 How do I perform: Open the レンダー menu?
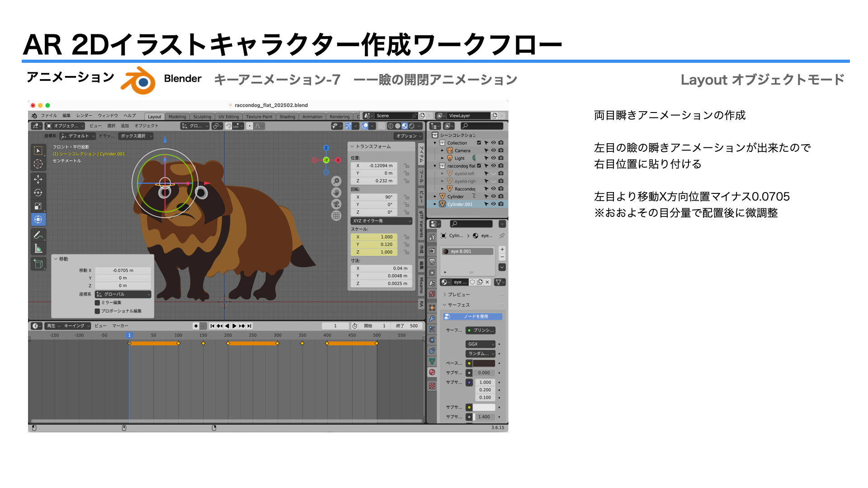pos(84,116)
